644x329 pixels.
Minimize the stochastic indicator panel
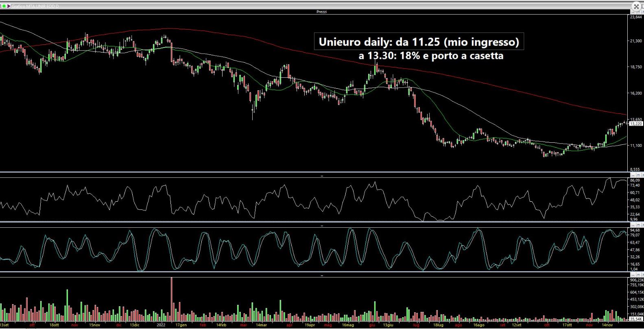tap(633, 225)
